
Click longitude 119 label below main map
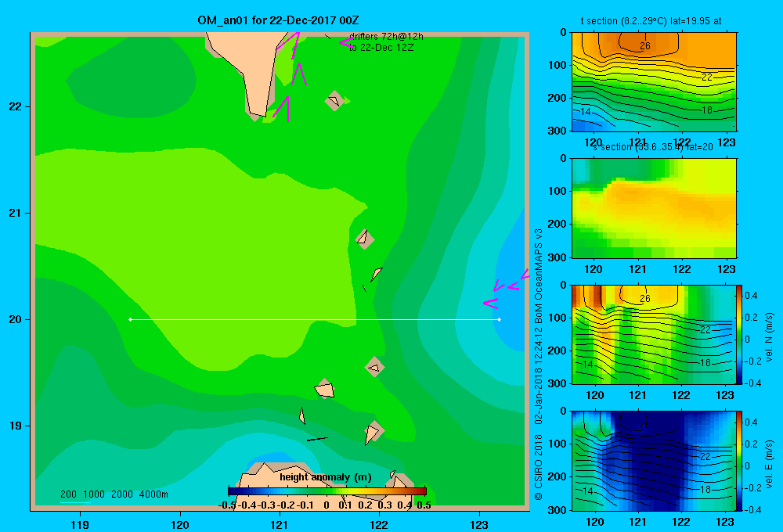coord(80,524)
